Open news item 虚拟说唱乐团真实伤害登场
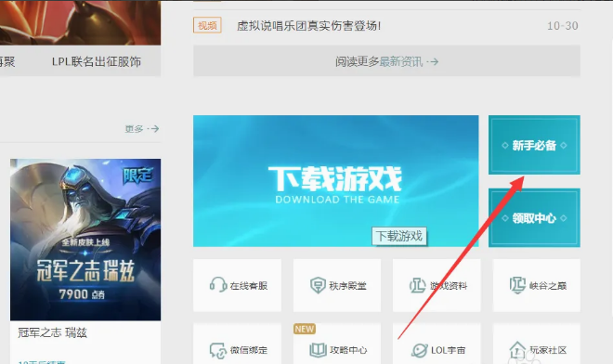 (x=309, y=26)
